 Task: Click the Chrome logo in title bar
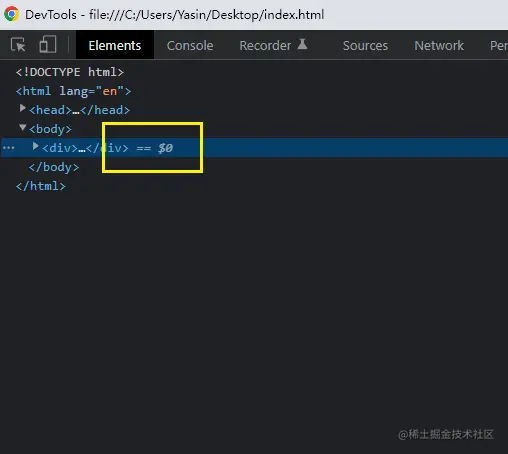click(12, 14)
